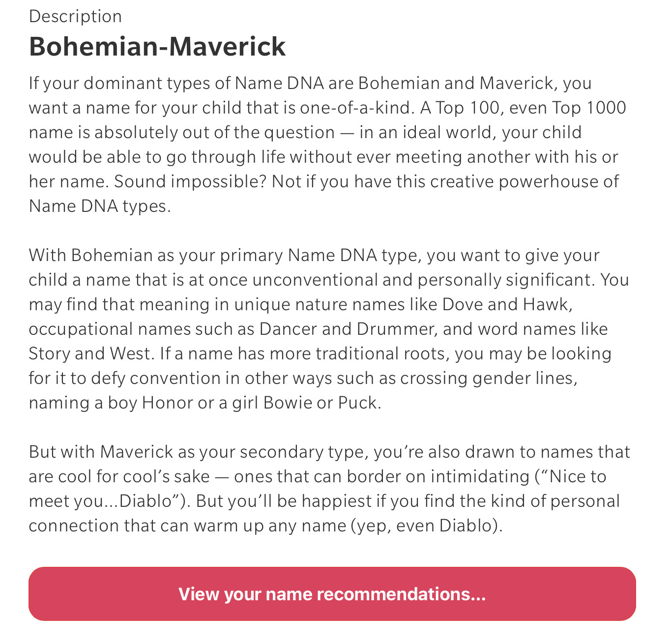Click the "(yep, even Diablo)" text
The image size is (671, 644).
coord(426,526)
